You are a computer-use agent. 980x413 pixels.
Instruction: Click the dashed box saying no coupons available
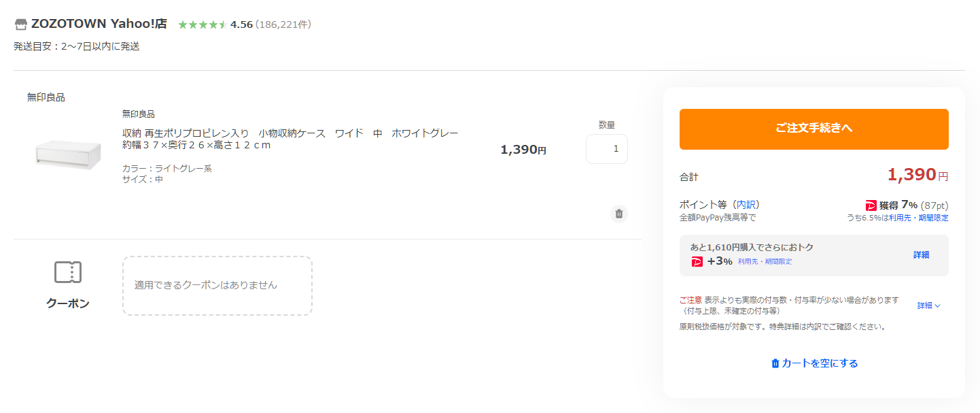click(217, 285)
